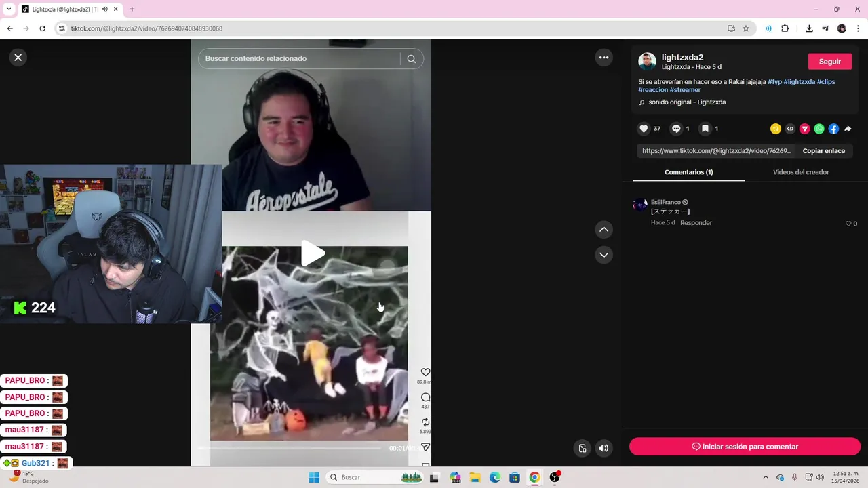Open the Chrome profile avatar
Screen dimensions: 868x488
[842, 28]
